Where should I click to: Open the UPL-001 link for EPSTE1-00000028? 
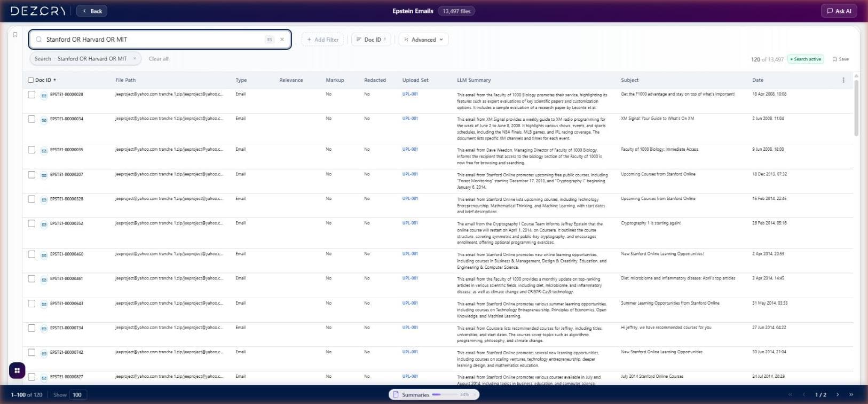(x=410, y=94)
